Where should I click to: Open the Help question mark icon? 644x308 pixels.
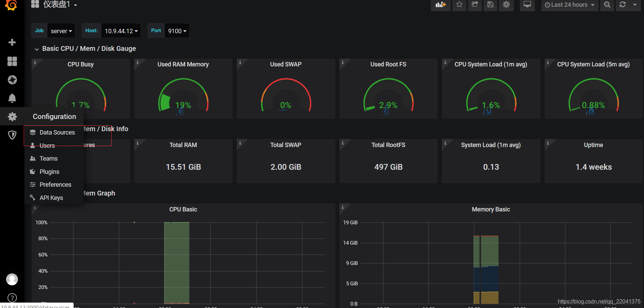pyautogui.click(x=12, y=298)
